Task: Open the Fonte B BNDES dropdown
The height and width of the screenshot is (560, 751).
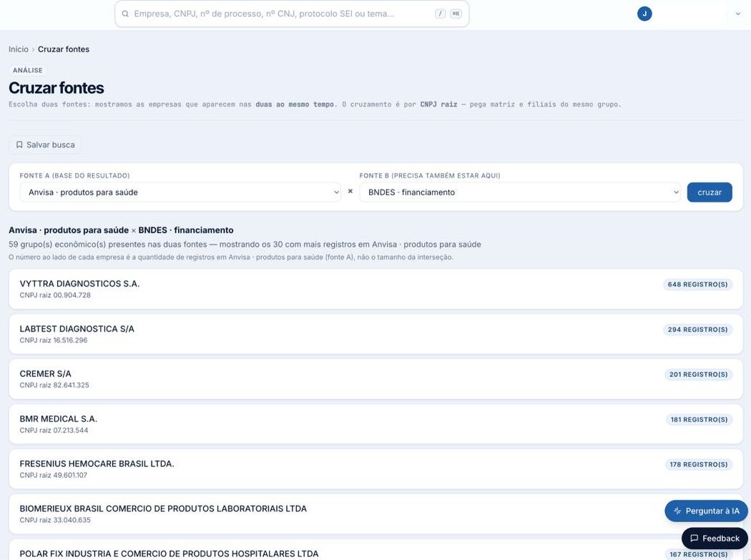Action: point(520,192)
